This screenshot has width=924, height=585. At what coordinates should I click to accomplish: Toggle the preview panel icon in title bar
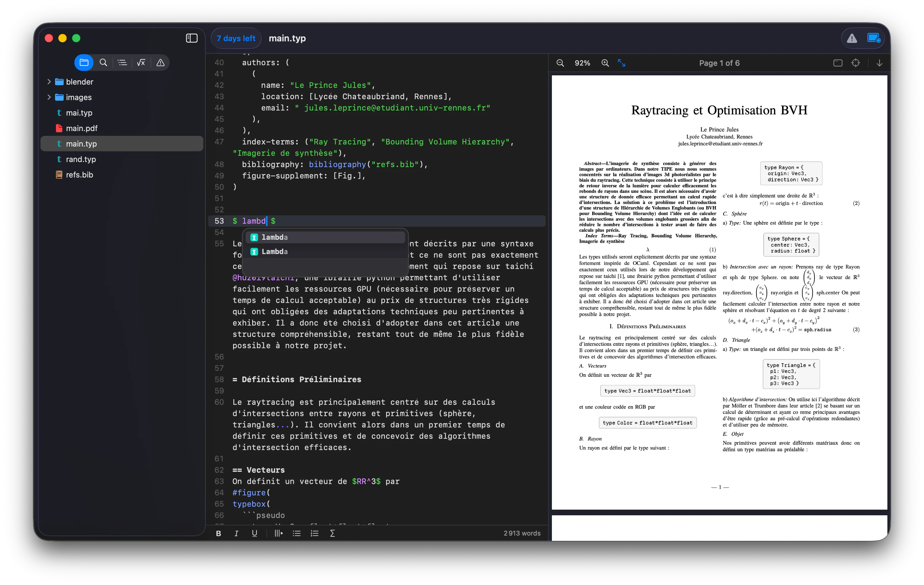click(x=874, y=38)
